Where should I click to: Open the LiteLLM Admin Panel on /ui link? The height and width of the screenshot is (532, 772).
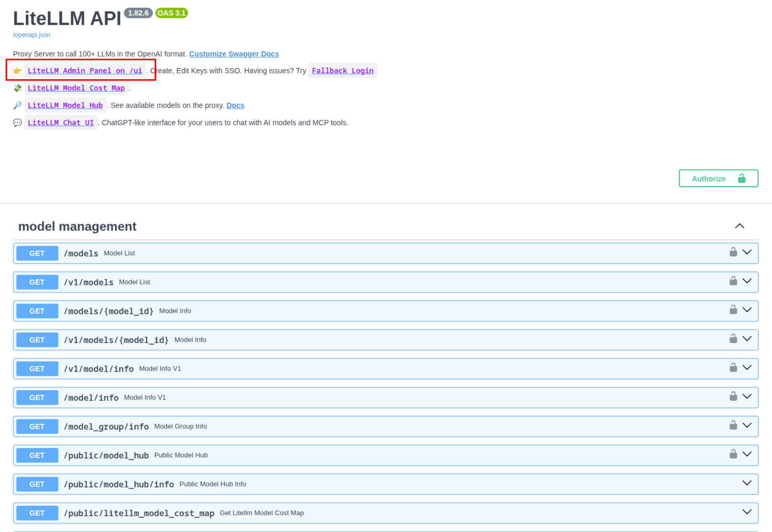(85, 71)
